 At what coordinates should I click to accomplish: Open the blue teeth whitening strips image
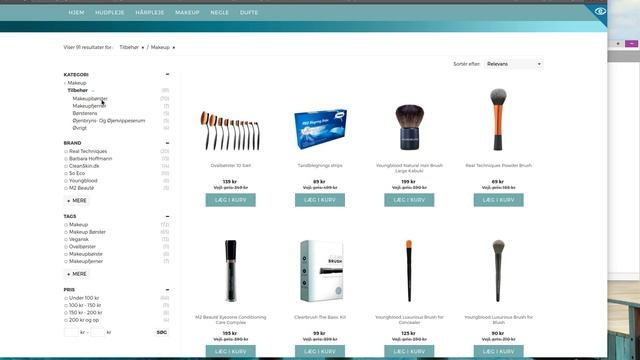pos(320,129)
